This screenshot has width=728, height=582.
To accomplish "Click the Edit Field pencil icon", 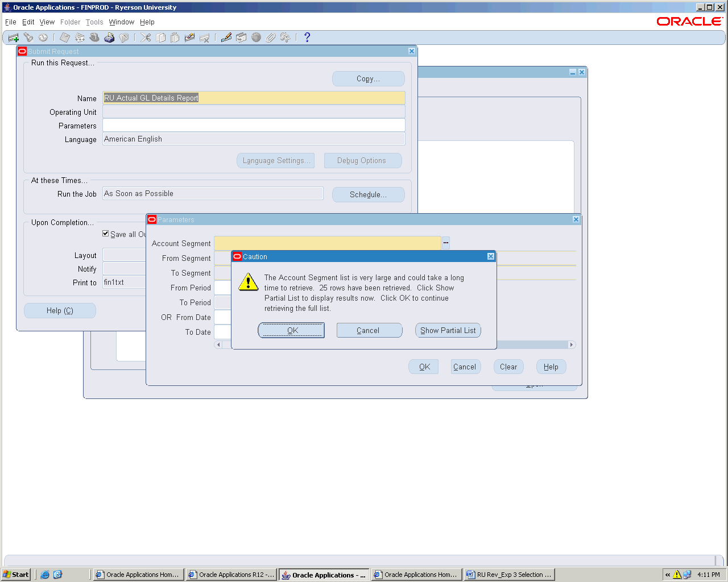I will (x=226, y=38).
